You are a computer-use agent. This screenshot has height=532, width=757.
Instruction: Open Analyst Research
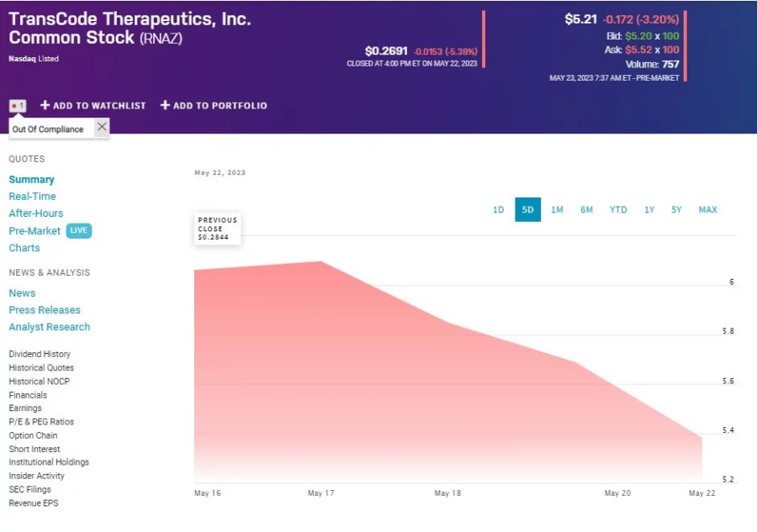point(49,326)
